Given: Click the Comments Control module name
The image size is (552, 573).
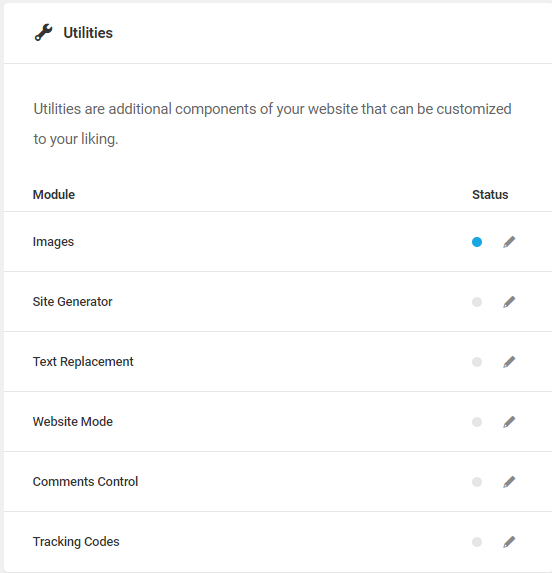Looking at the screenshot, I should [85, 482].
